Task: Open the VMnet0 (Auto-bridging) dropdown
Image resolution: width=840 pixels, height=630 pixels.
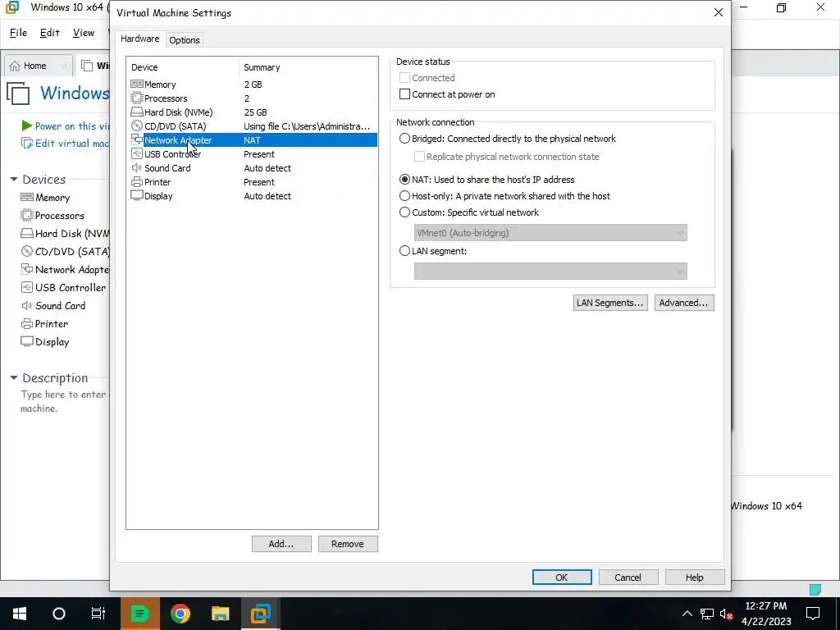Action: click(550, 232)
